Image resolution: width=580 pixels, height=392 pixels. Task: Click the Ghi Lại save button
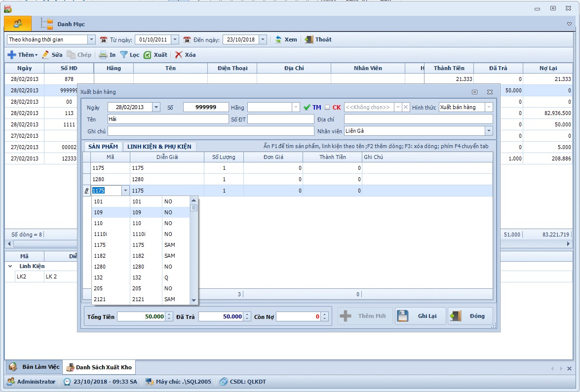421,316
